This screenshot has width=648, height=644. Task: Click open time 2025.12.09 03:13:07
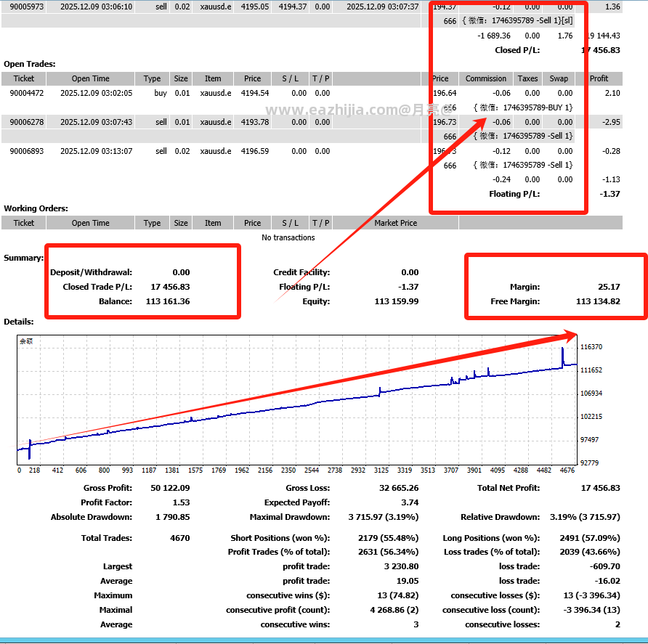(97, 151)
